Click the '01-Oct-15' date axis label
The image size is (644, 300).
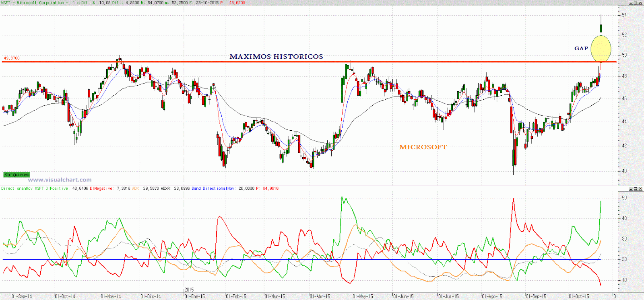click(x=579, y=297)
